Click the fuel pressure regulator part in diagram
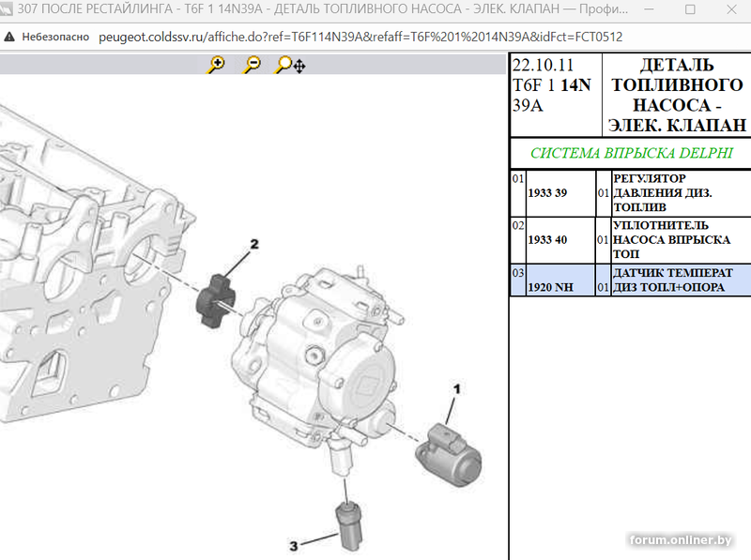 (449, 455)
